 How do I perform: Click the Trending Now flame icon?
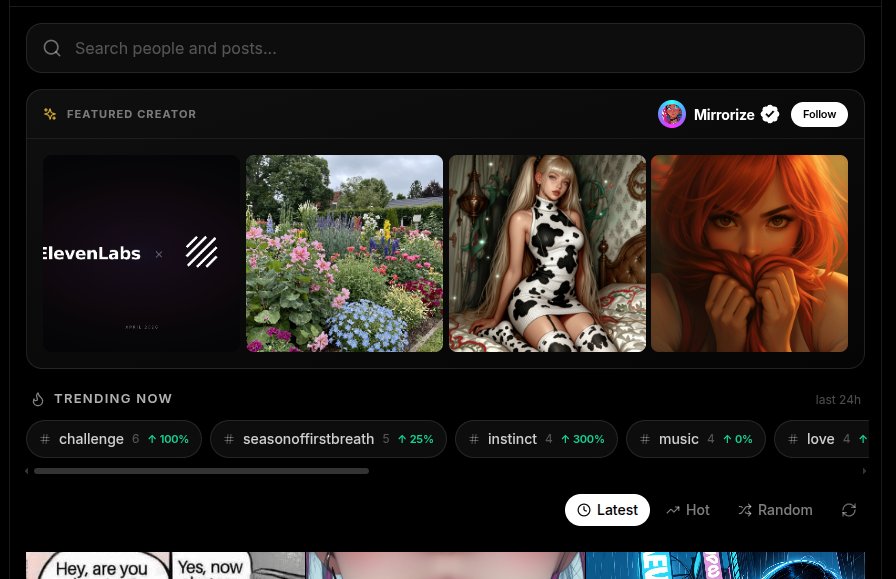[38, 399]
